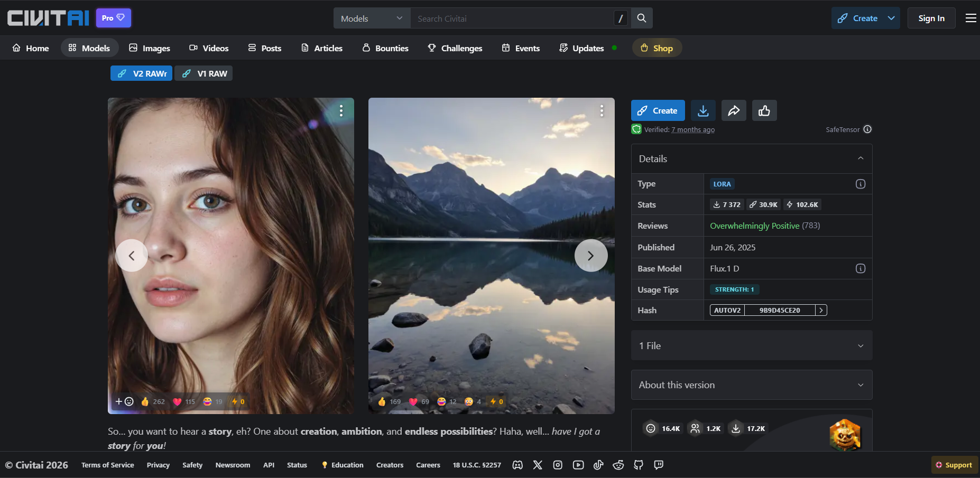Open Reddit icon in footer
980x478 pixels.
point(618,465)
